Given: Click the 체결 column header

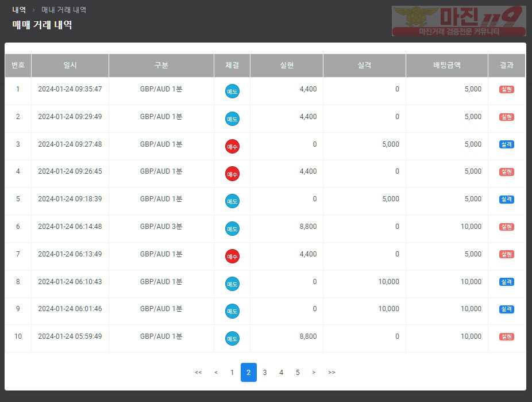Looking at the screenshot, I should tap(232, 65).
